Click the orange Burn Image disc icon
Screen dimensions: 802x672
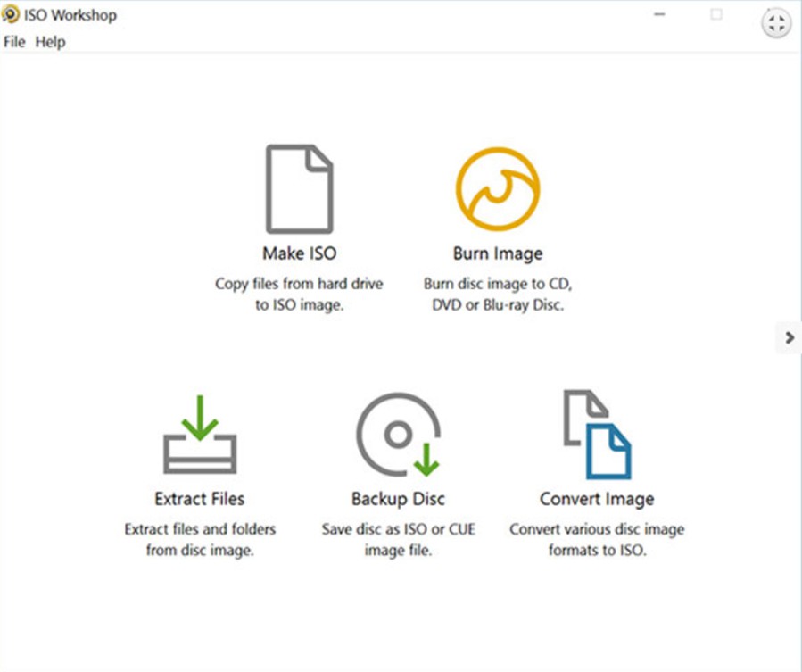(x=498, y=189)
